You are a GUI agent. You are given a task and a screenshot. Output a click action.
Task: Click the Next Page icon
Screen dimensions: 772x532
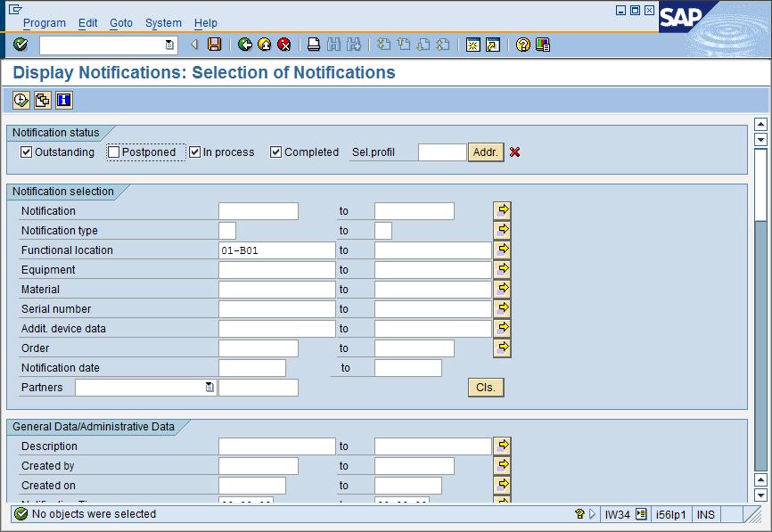pyautogui.click(x=423, y=45)
